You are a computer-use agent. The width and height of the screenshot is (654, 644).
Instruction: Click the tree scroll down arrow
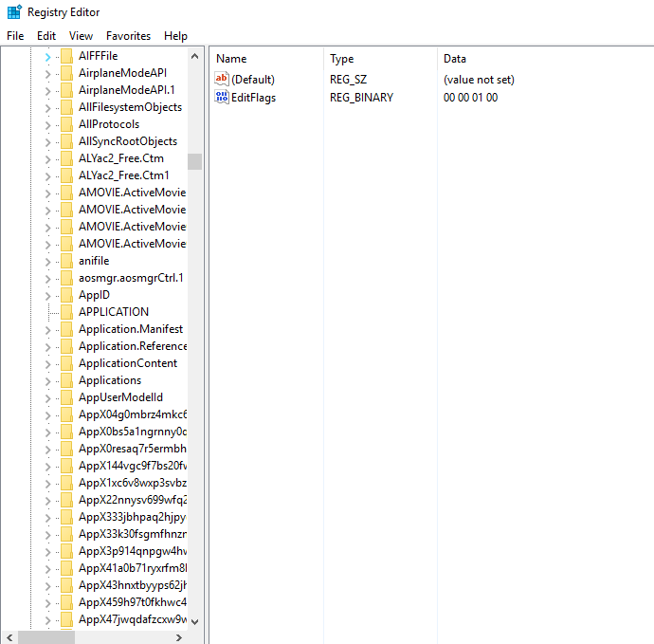195,621
